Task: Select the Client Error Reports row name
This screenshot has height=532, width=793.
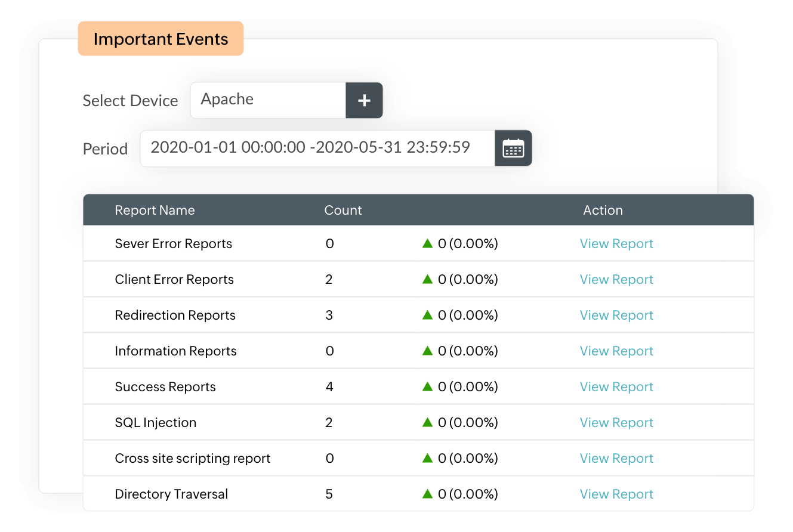Action: [x=174, y=279]
